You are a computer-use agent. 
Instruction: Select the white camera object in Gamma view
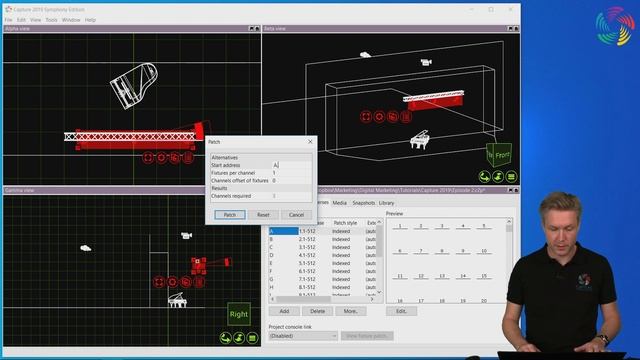[x=187, y=236]
